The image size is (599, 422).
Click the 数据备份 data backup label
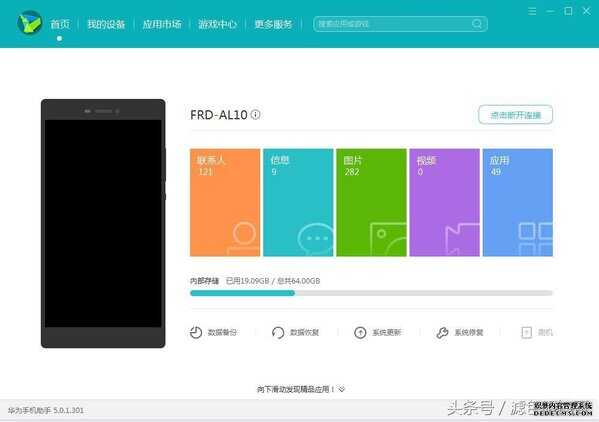click(x=222, y=333)
